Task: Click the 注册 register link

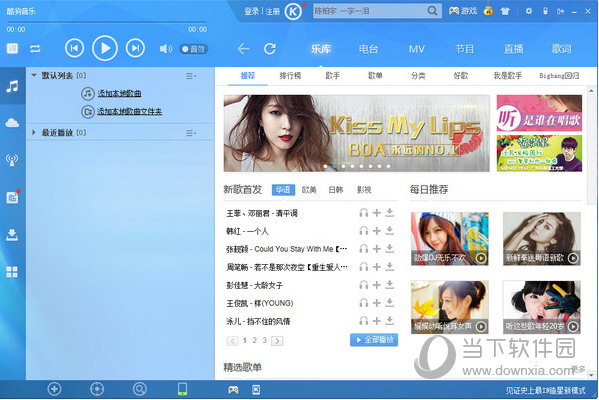Action: click(x=273, y=11)
